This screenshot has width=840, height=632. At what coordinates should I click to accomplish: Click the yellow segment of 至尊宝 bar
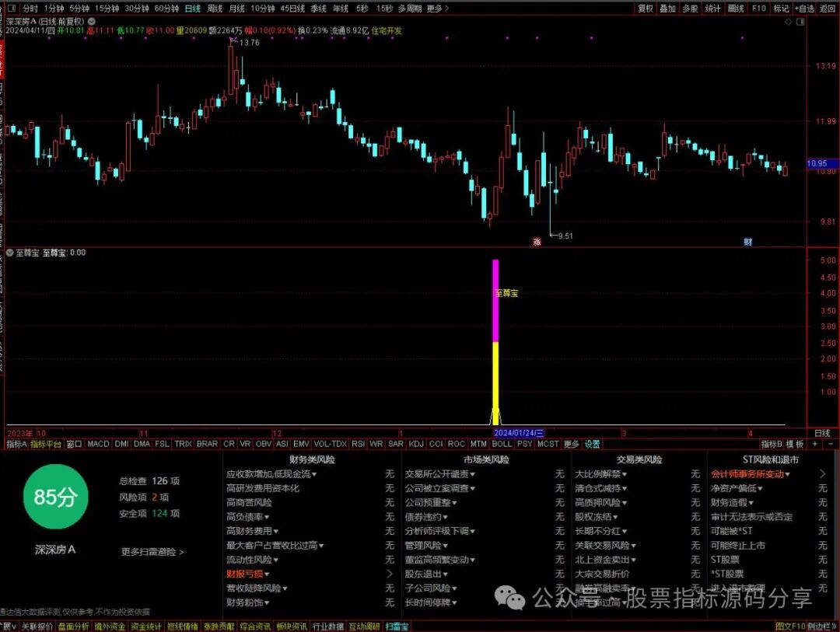click(495, 382)
